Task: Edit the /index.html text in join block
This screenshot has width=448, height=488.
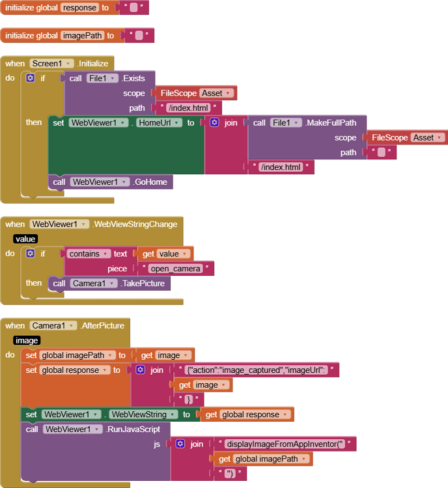Action: [281, 167]
